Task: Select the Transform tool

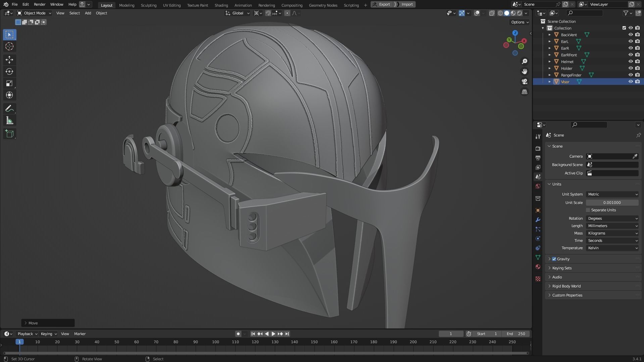Action: tap(9, 95)
